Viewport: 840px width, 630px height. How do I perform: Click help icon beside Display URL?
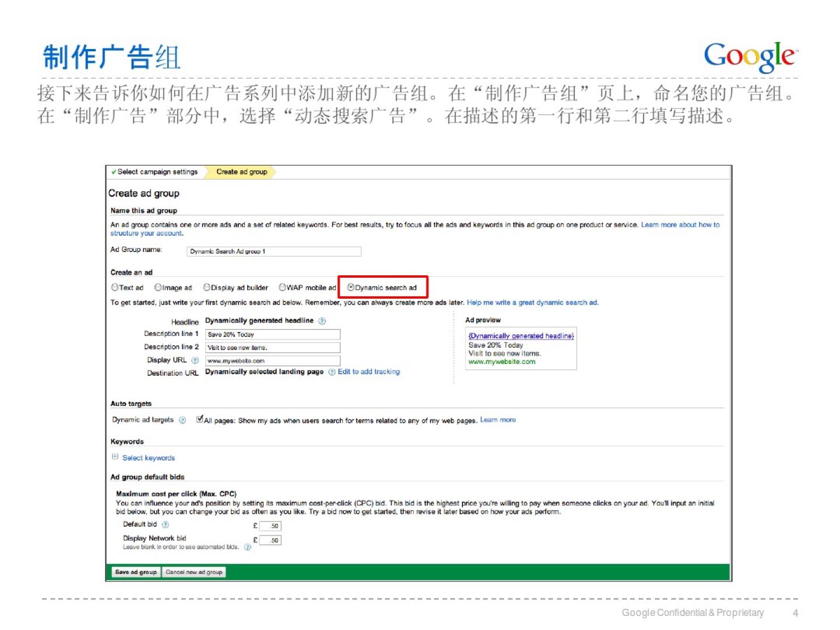pos(195,360)
